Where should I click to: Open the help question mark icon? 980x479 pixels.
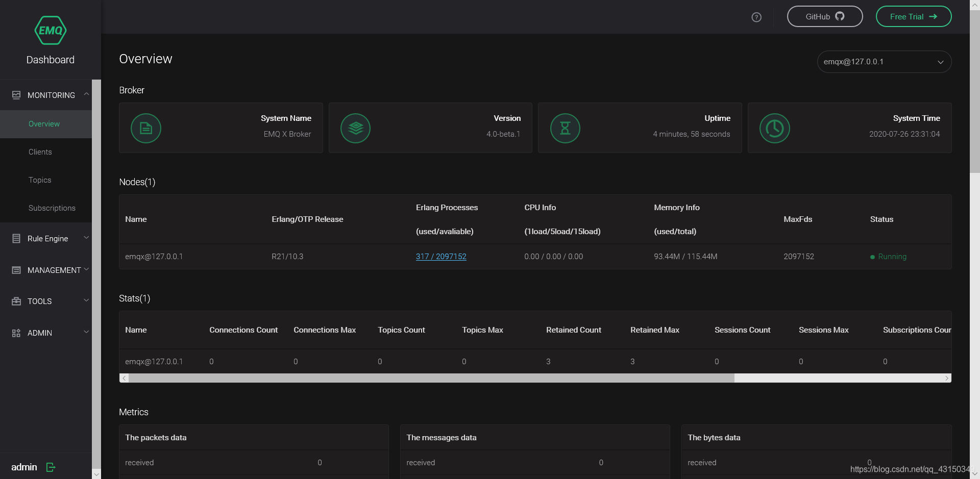pos(756,17)
